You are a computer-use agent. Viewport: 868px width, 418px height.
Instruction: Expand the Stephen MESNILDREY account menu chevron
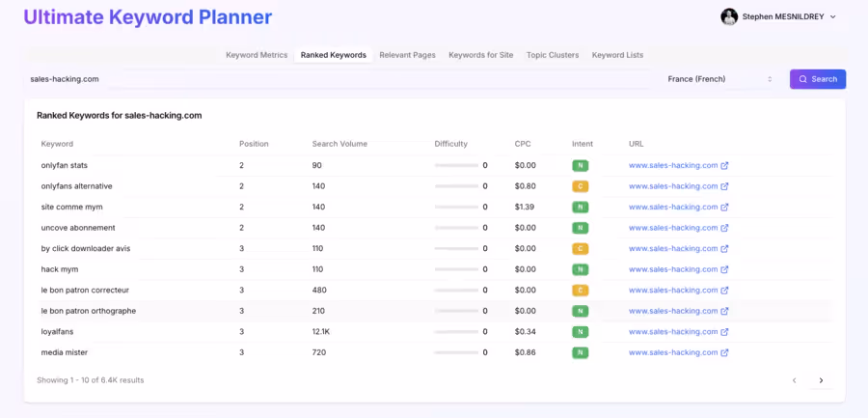tap(832, 17)
